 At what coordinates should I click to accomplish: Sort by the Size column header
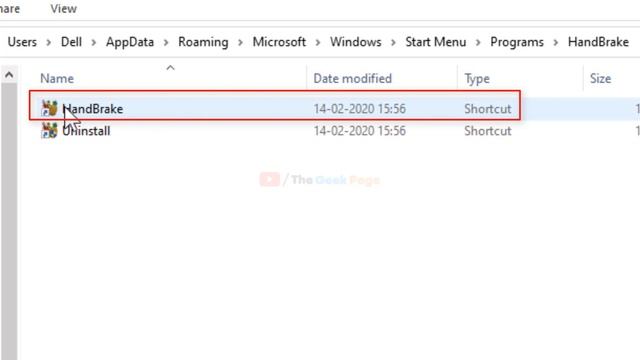click(600, 78)
